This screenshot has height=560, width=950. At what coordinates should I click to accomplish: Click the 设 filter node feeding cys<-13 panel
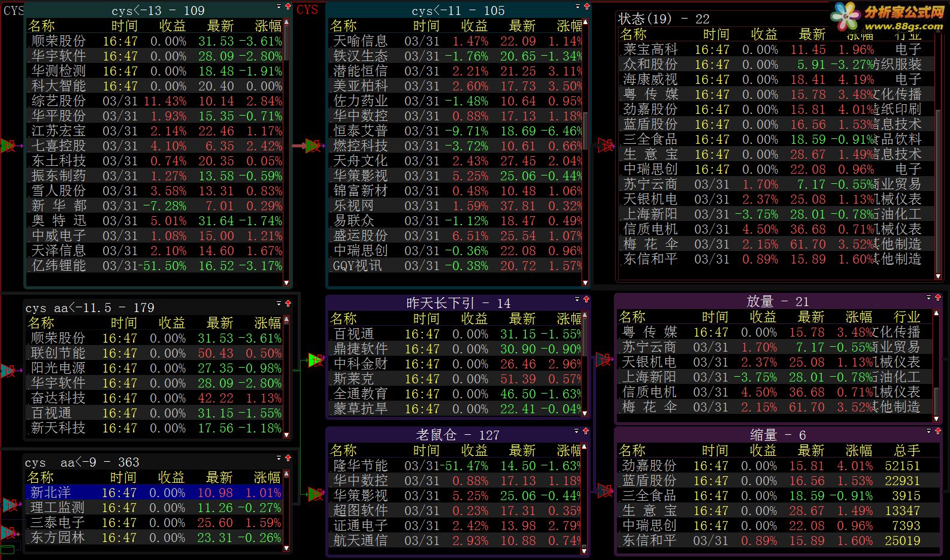8,146
